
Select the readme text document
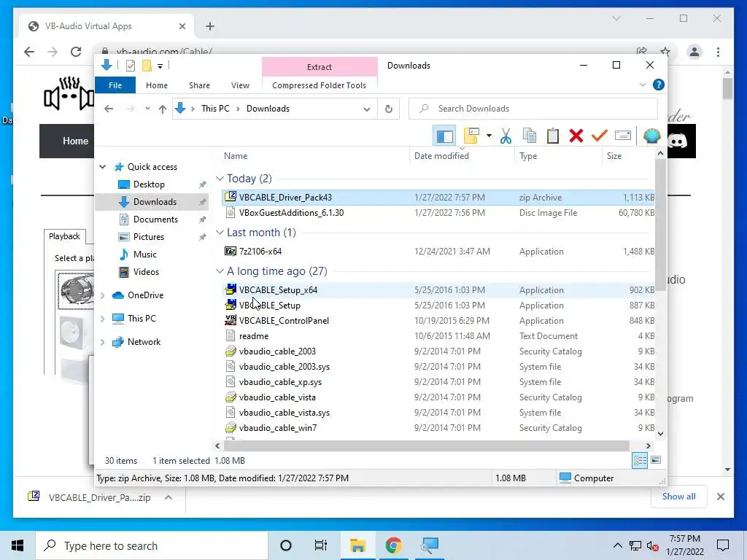pos(438,336)
